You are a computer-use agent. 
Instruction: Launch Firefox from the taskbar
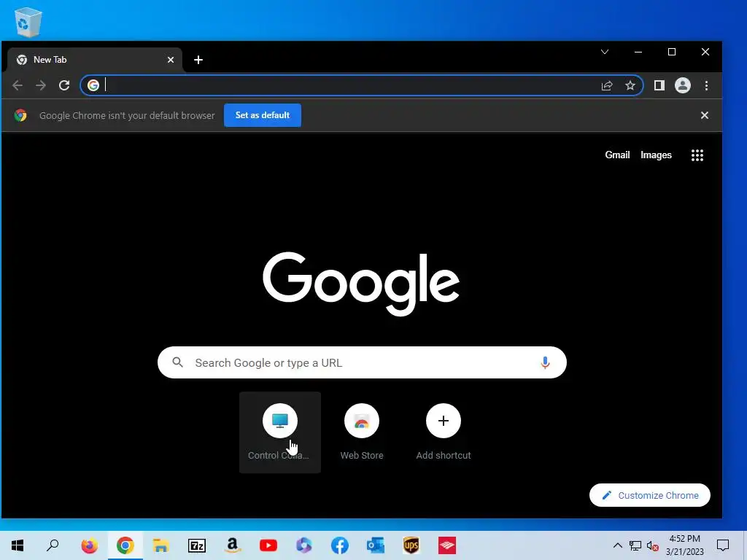(89, 545)
